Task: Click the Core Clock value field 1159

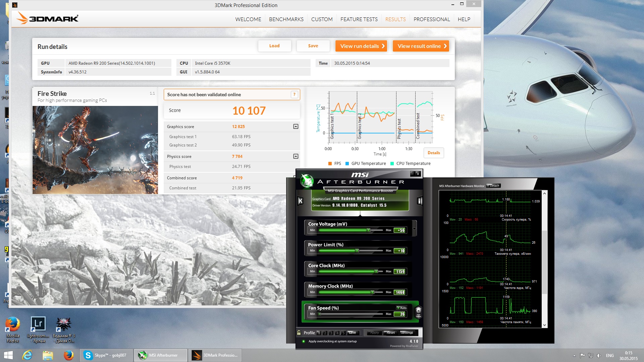Action: [x=400, y=271]
